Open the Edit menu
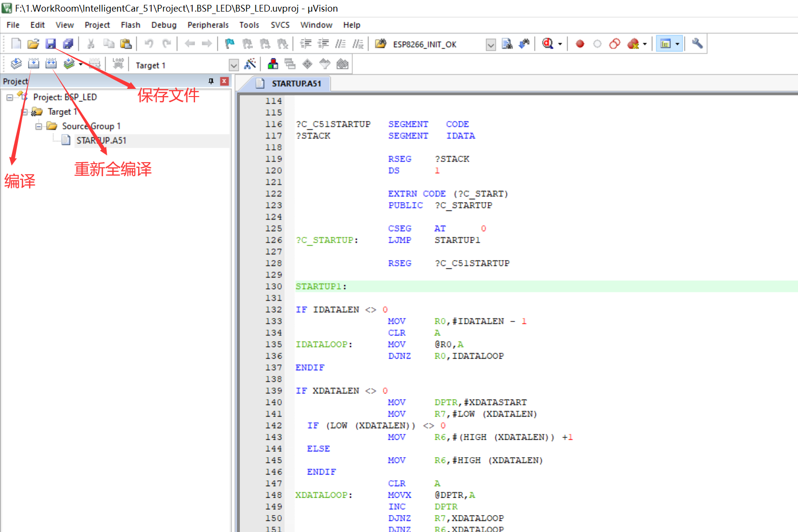Viewport: 798px width, 532px height. [x=38, y=25]
